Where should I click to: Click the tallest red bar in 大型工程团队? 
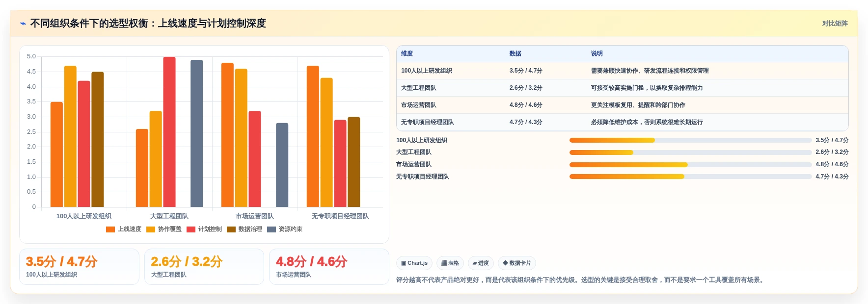pos(169,132)
